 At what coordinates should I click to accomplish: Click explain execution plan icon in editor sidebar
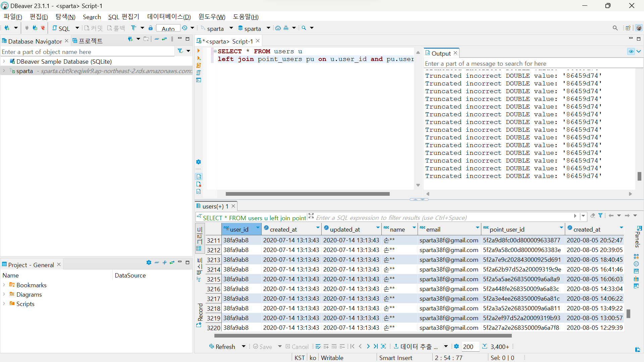[x=199, y=73]
